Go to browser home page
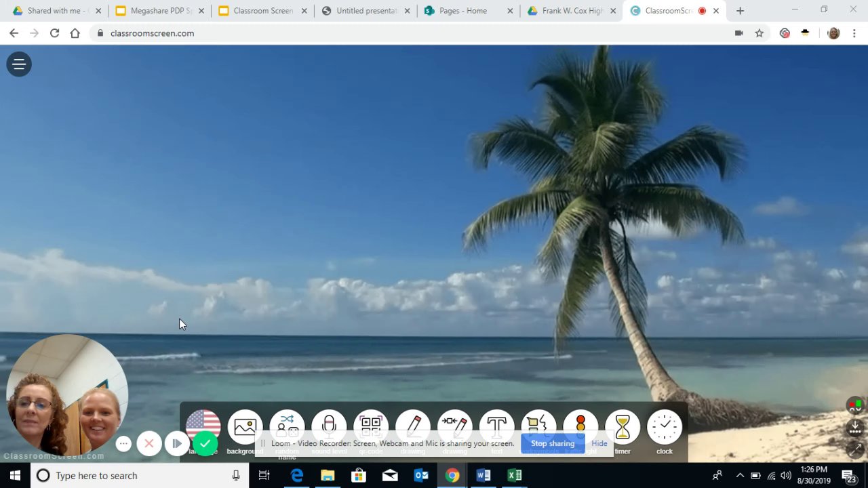Viewport: 868px width, 488px height. coord(75,33)
